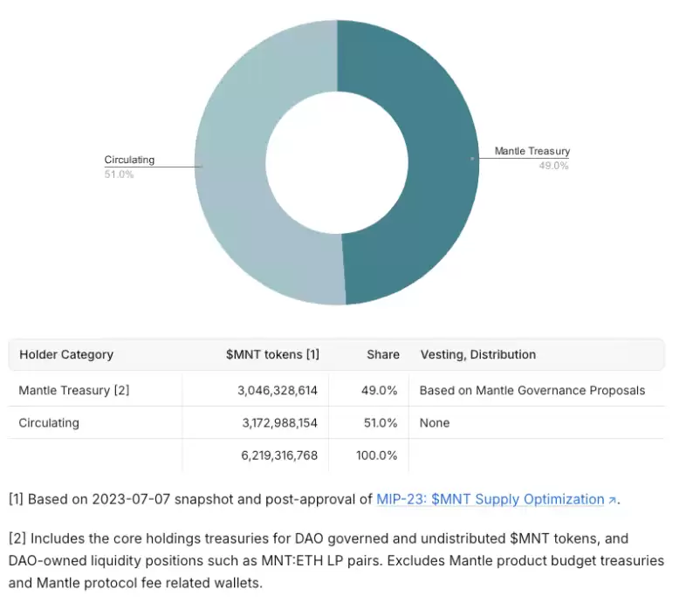Viewport: 700px width, 616px height.
Task: Select the 3,046,328,614 token amount cell
Action: pos(277,390)
